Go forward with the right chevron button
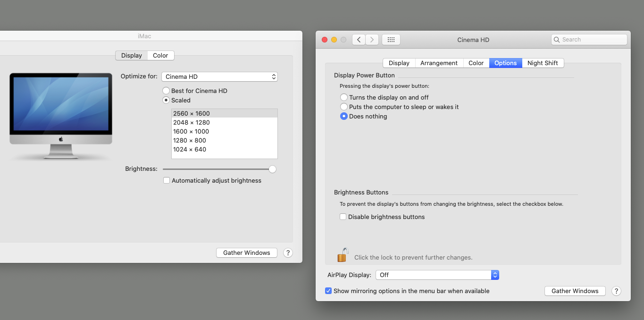This screenshot has width=644, height=320. click(372, 40)
